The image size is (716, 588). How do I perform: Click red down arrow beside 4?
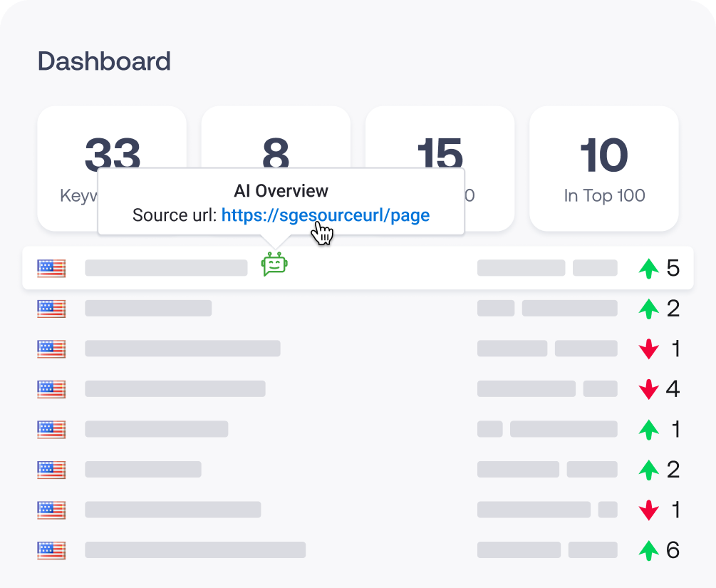[x=648, y=389]
